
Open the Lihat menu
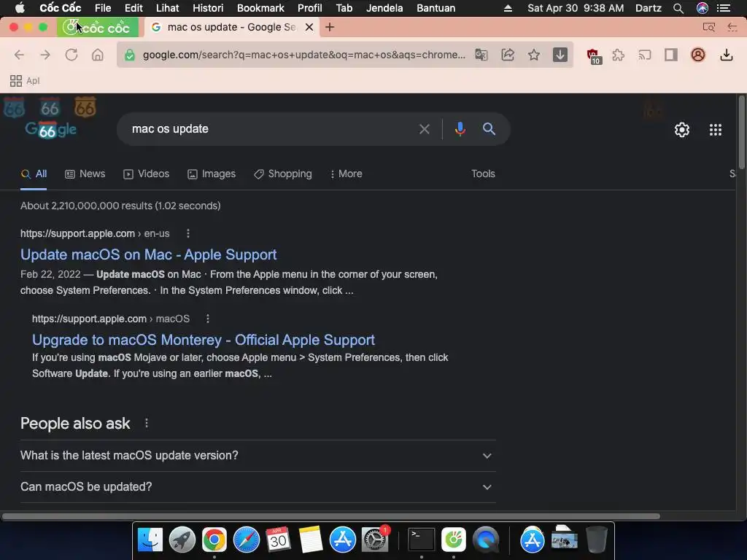(167, 8)
